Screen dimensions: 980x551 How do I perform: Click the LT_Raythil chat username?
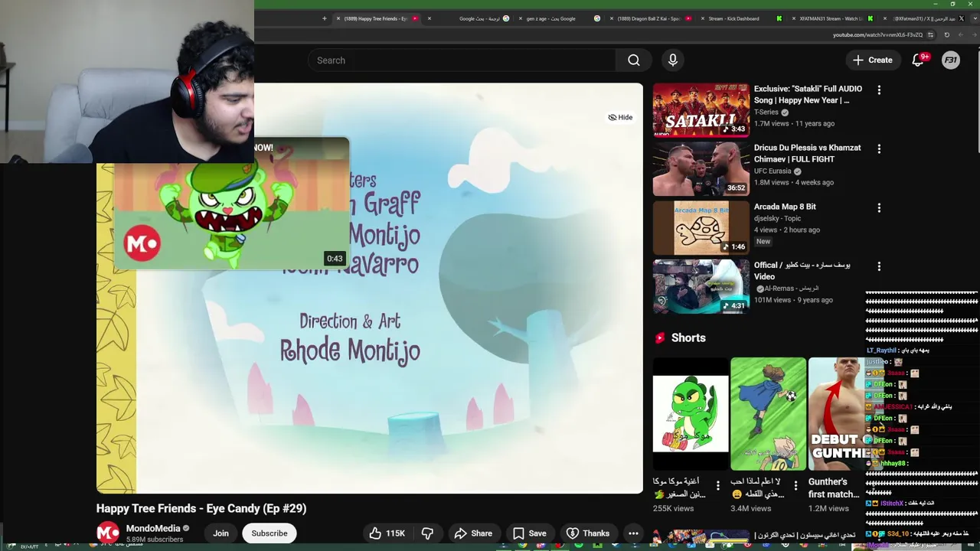[x=881, y=350]
